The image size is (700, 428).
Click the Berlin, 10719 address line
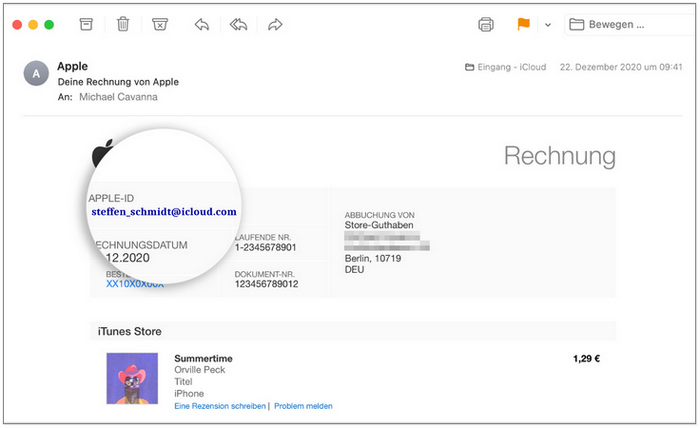(x=373, y=258)
